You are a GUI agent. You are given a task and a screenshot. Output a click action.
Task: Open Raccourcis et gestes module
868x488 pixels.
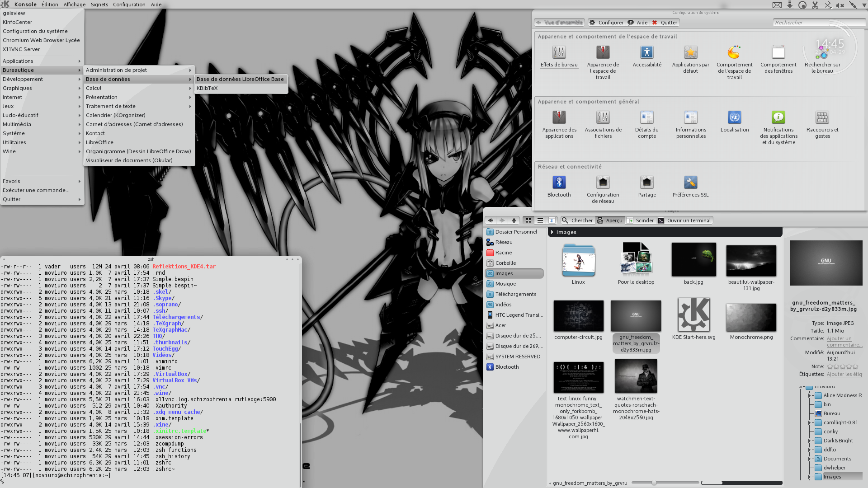(822, 124)
